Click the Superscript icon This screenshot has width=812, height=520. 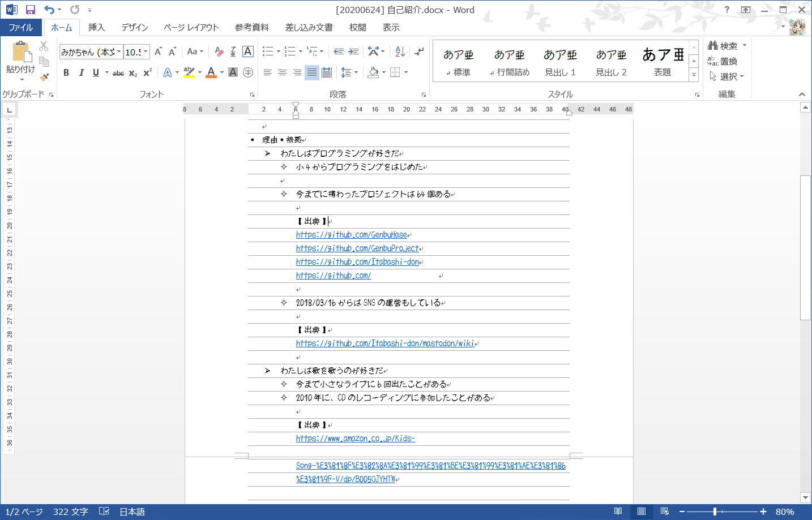(x=147, y=72)
